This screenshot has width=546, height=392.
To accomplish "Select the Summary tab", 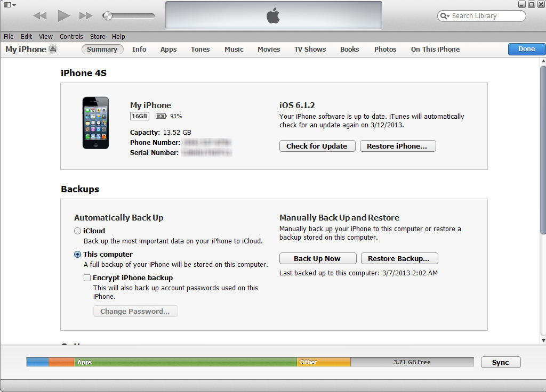I will click(102, 50).
